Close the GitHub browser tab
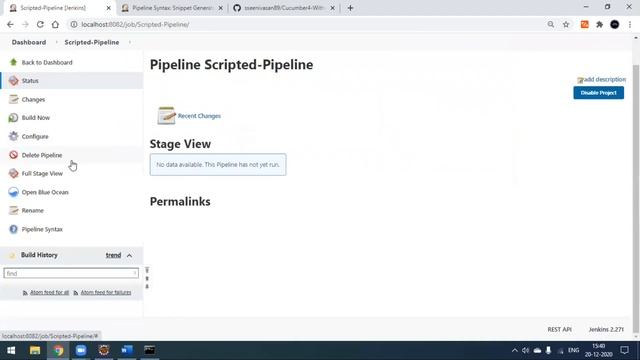The height and width of the screenshot is (360, 640). click(332, 8)
